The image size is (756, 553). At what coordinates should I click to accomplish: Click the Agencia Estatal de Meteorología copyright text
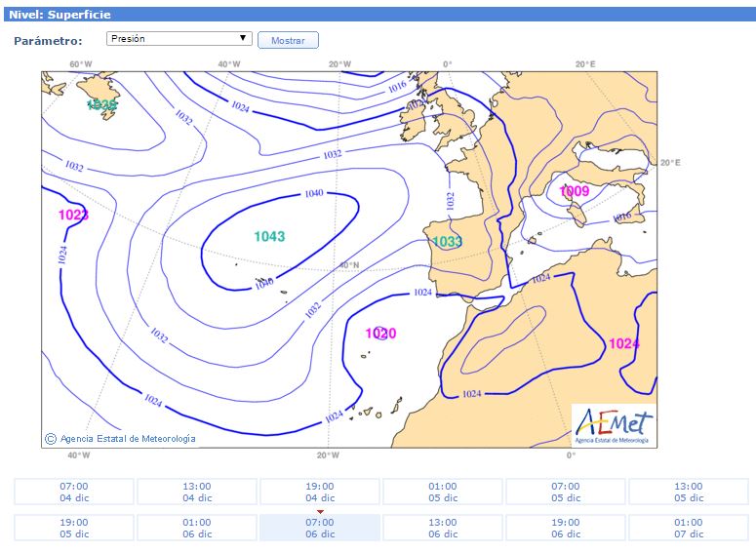[127, 439]
